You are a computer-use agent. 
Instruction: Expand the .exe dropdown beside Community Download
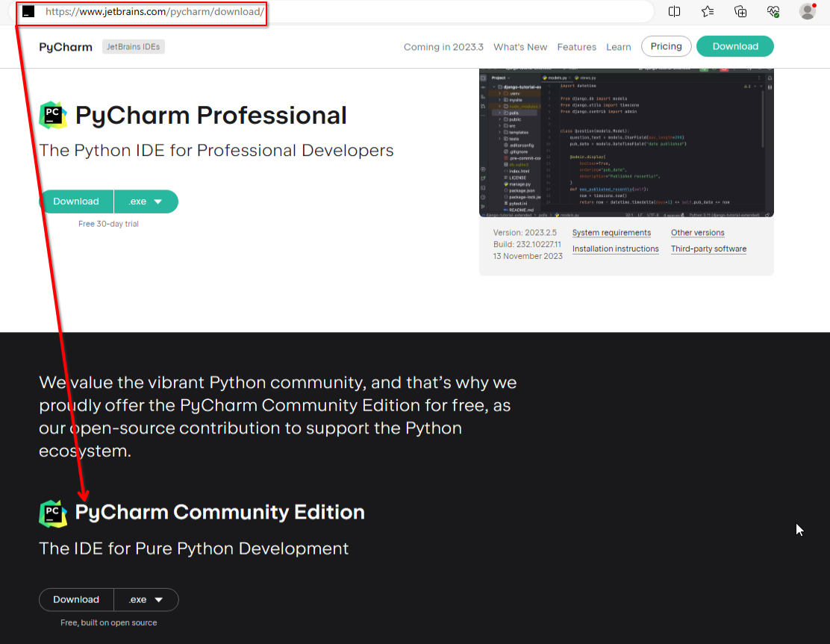click(x=146, y=599)
